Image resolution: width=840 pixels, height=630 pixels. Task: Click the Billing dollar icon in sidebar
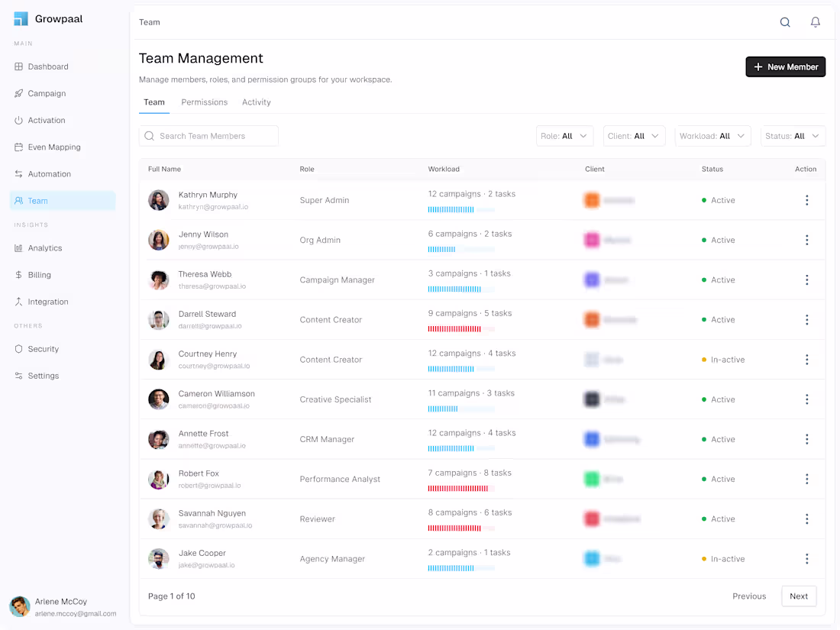(19, 275)
